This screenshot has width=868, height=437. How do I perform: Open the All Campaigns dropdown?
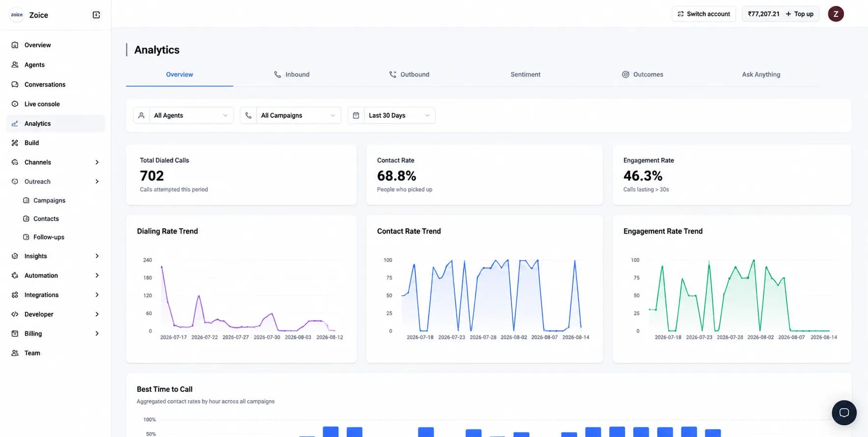pyautogui.click(x=290, y=115)
